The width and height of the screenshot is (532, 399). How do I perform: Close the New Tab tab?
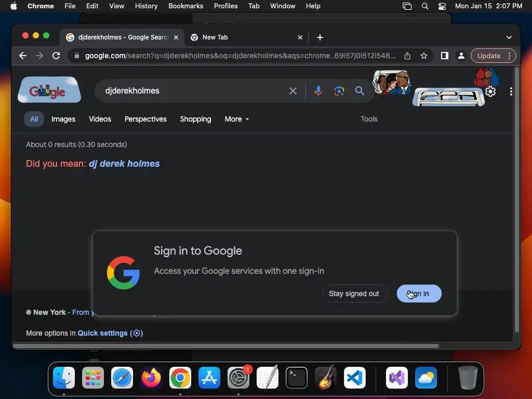click(x=300, y=37)
